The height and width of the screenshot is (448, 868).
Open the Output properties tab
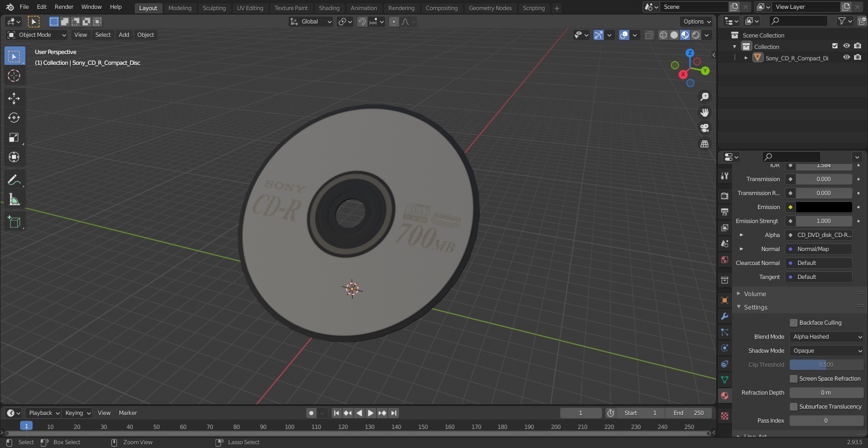tap(724, 212)
